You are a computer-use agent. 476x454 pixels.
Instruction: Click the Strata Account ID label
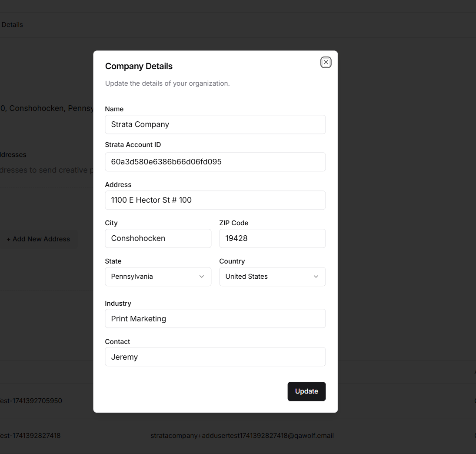(x=133, y=144)
